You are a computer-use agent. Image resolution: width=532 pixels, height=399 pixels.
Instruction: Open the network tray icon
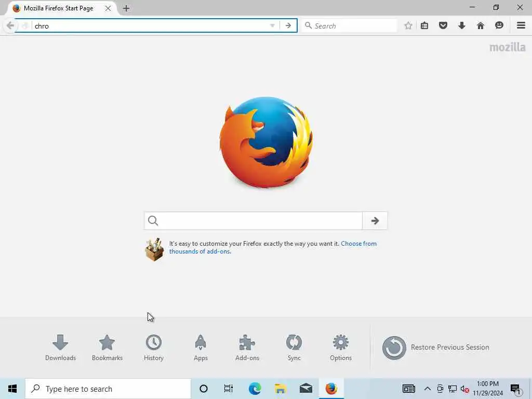453,389
